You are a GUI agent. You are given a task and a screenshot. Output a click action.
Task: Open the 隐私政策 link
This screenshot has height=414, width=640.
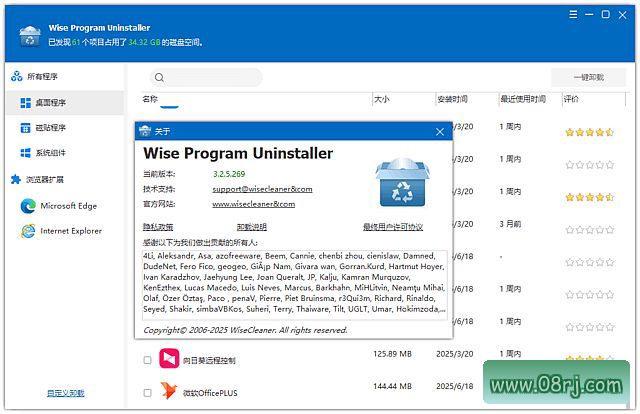[x=157, y=227]
